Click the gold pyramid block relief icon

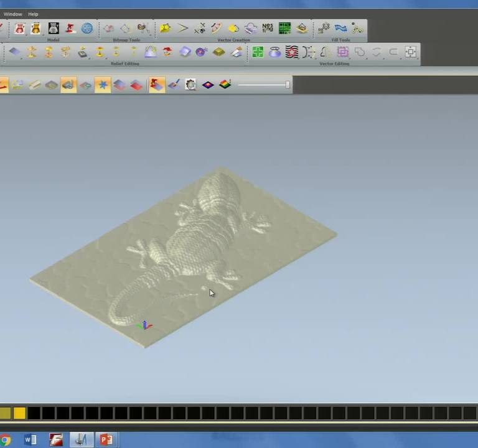click(x=218, y=52)
